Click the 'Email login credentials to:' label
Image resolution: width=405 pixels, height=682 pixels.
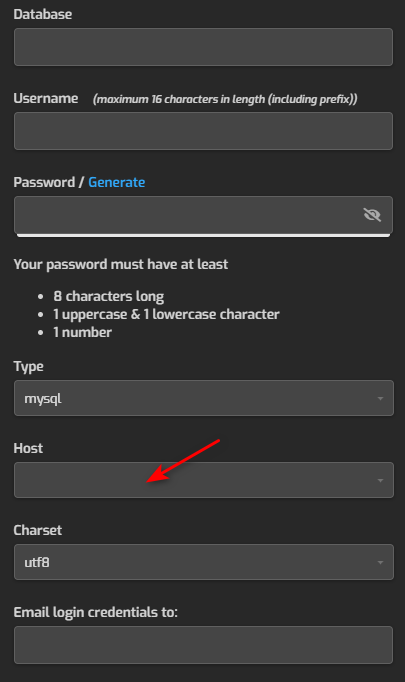click(x=96, y=612)
